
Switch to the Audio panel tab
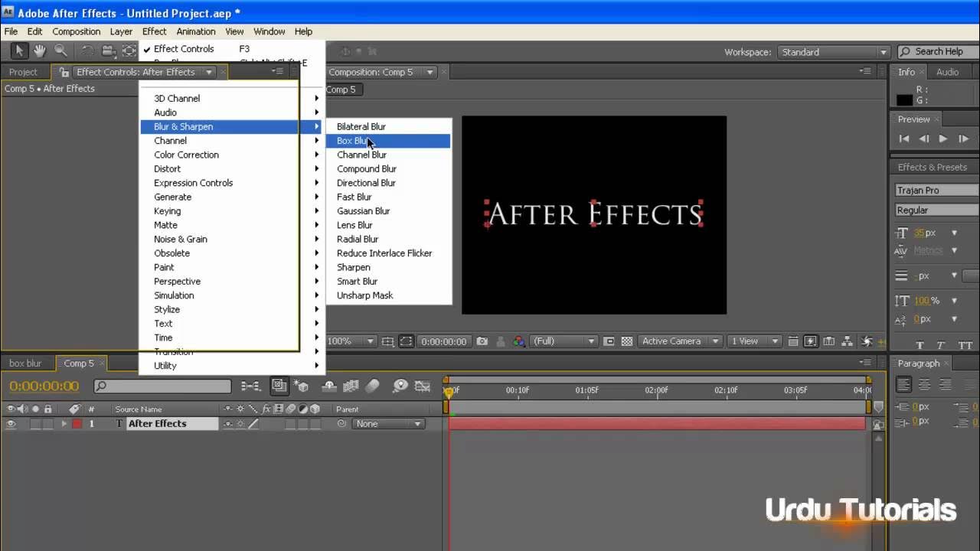click(947, 72)
